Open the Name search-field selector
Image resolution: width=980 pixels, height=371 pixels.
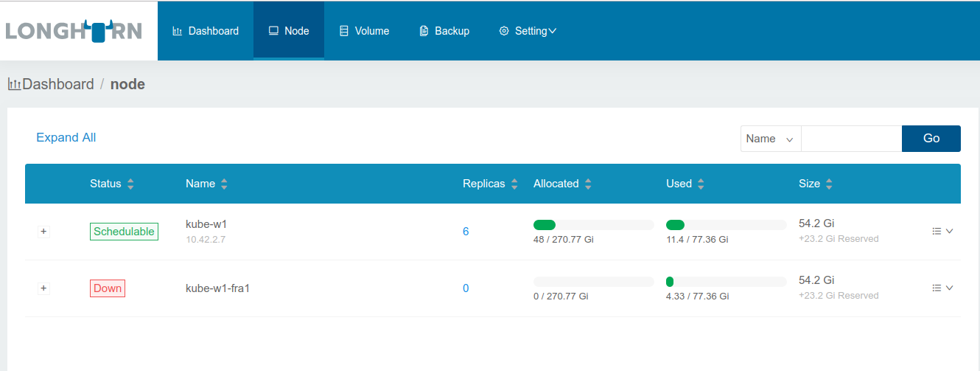click(x=771, y=139)
